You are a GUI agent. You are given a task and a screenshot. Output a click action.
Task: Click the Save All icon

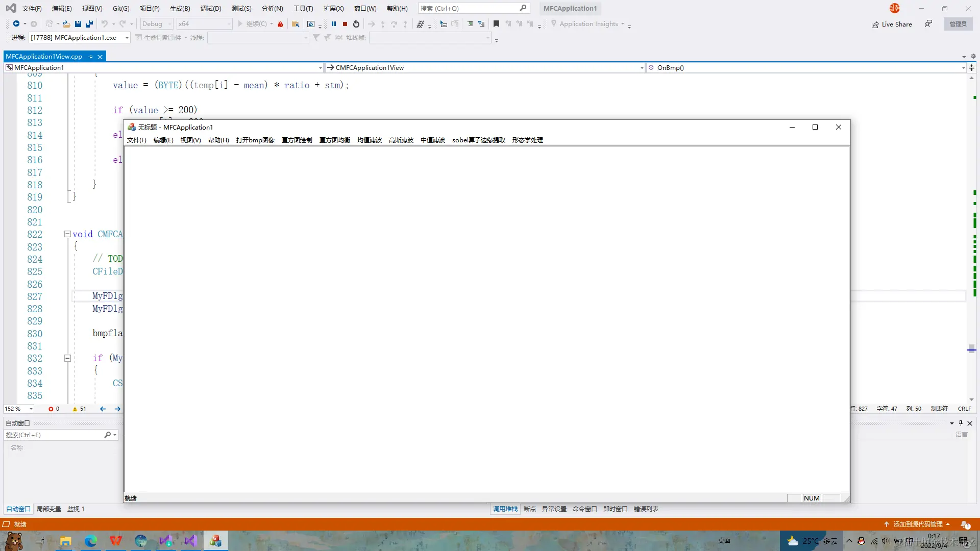(x=89, y=24)
